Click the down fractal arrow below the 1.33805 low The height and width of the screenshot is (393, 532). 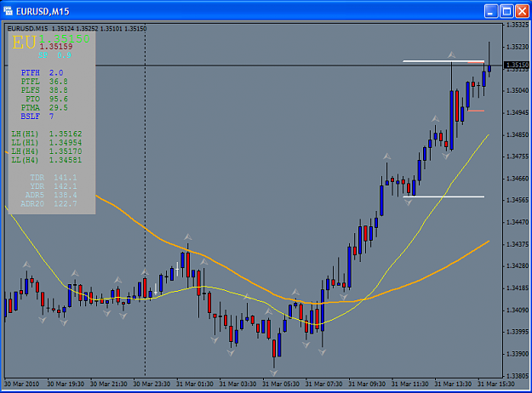pyautogui.click(x=274, y=373)
